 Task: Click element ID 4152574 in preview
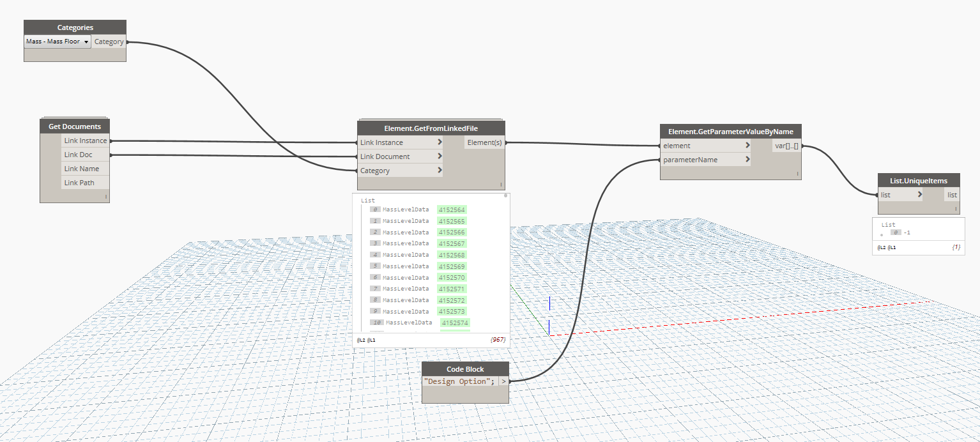coord(455,323)
